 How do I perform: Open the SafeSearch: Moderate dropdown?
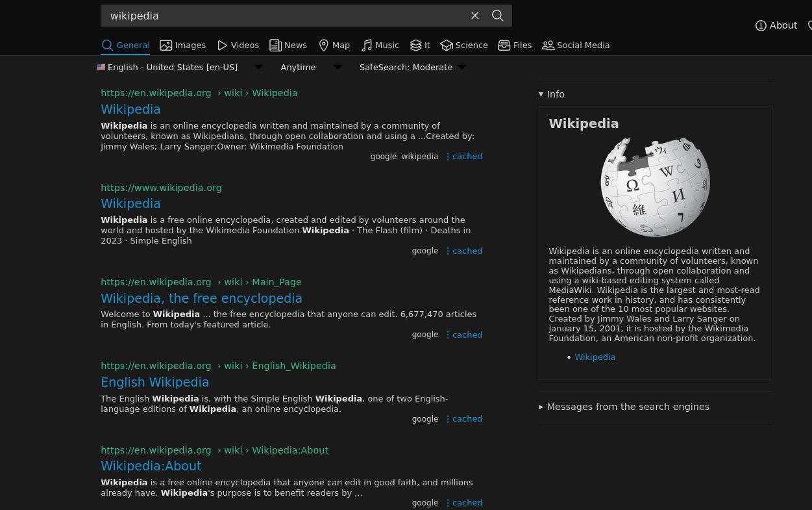(413, 68)
